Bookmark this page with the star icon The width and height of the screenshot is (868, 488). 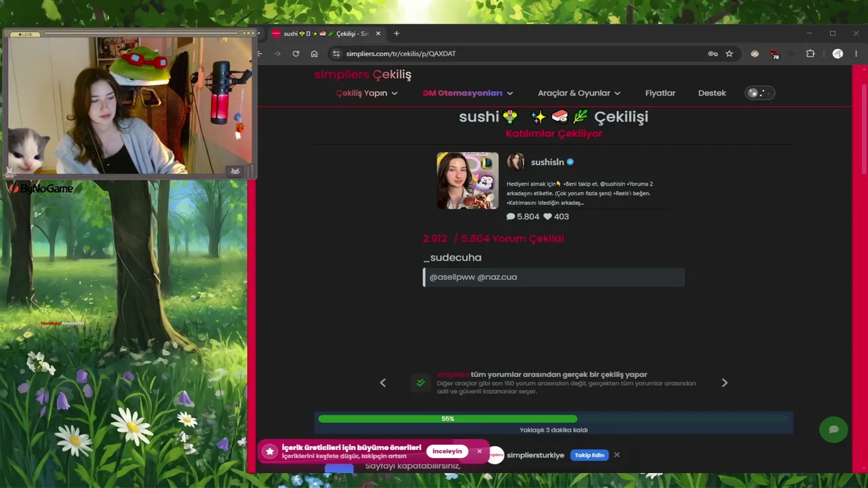coord(730,54)
